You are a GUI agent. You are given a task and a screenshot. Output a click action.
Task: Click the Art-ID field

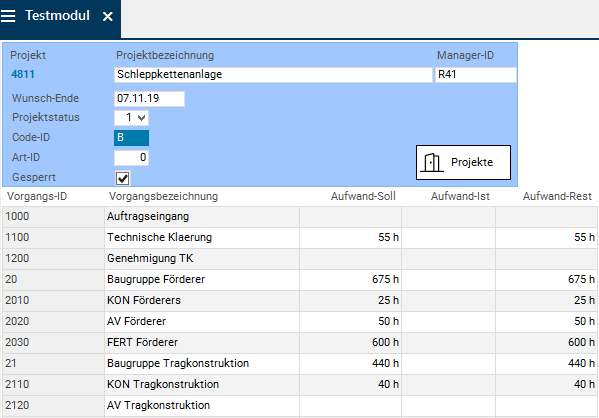coord(131,157)
